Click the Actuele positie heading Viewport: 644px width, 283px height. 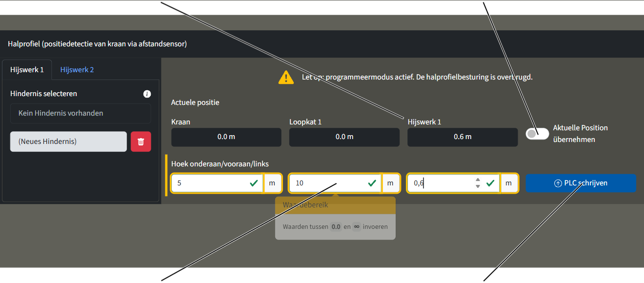pyautogui.click(x=195, y=102)
